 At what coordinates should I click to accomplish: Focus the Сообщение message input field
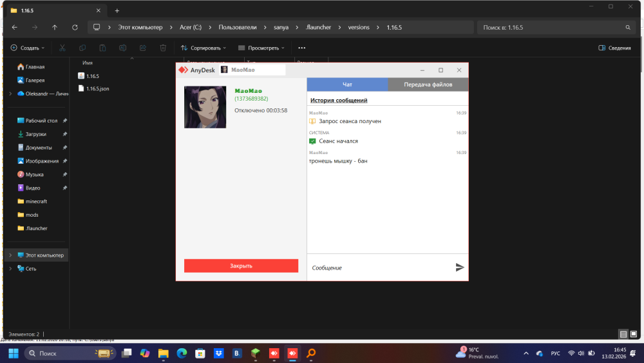point(381,268)
